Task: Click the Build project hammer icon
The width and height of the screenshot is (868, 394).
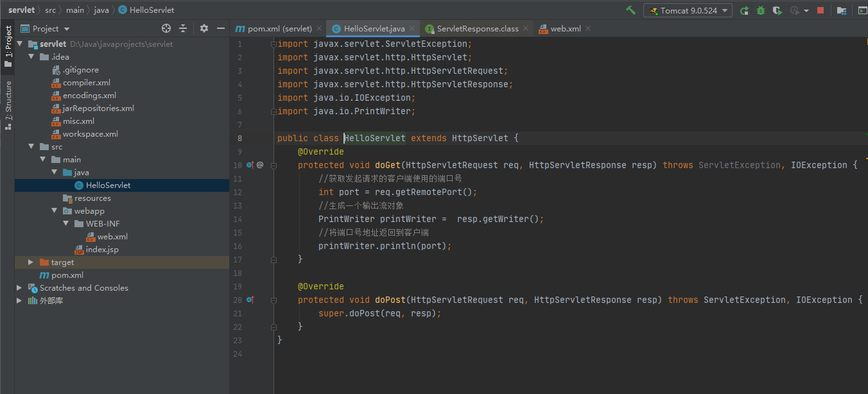Action: (x=631, y=10)
